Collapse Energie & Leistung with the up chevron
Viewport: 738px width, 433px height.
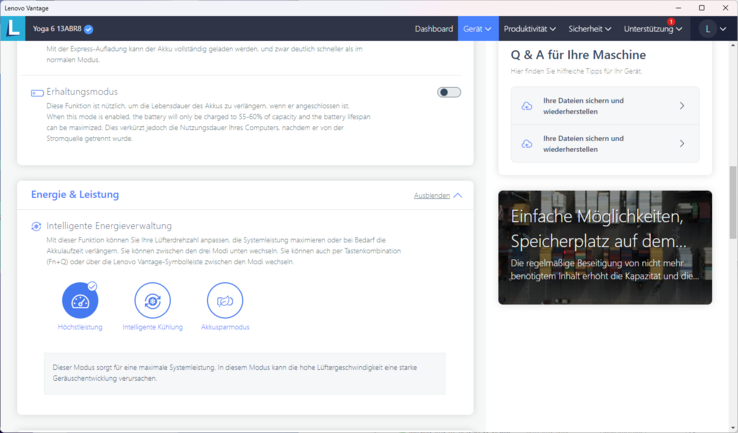click(458, 195)
